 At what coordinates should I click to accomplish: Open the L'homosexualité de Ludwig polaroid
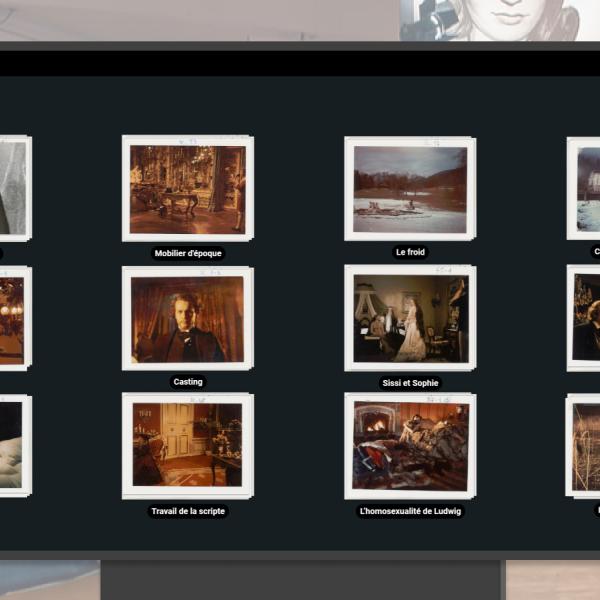point(409,445)
